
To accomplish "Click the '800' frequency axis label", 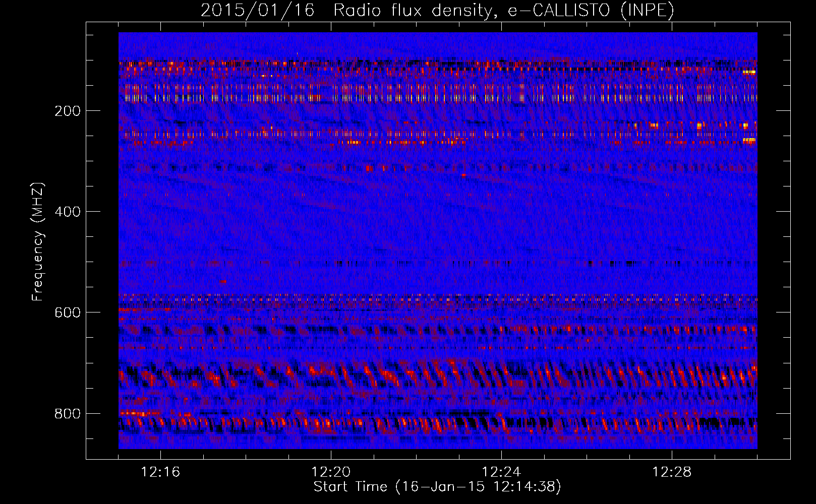I will pyautogui.click(x=68, y=414).
